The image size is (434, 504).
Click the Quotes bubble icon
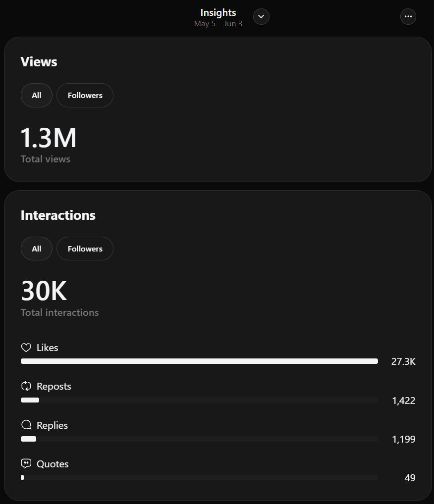26,463
